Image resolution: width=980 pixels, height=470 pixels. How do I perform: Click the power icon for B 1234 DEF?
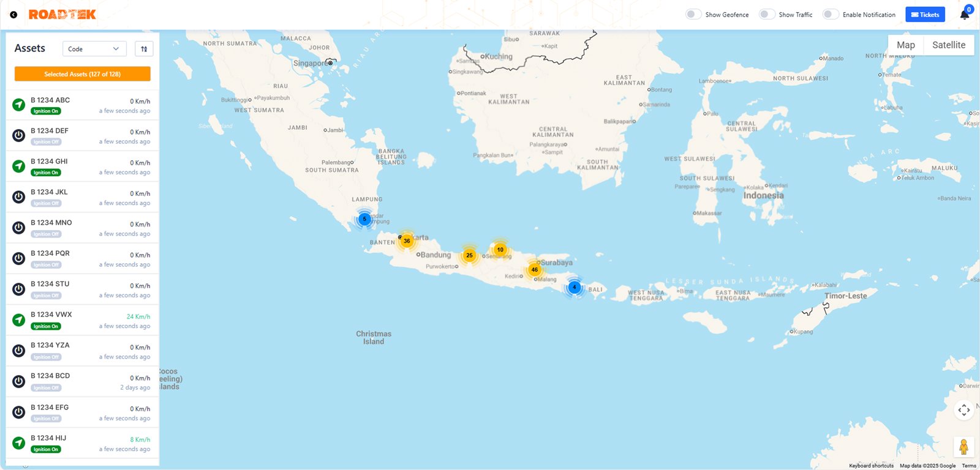[x=19, y=136]
